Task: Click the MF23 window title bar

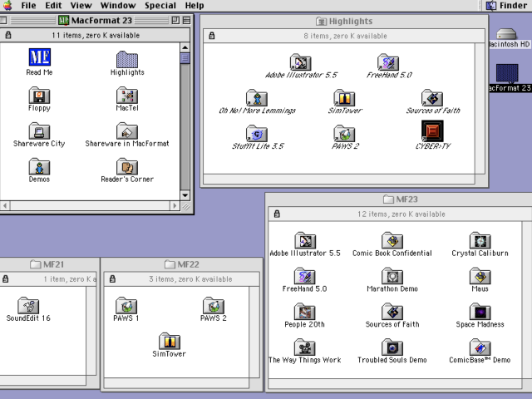Action: point(401,199)
